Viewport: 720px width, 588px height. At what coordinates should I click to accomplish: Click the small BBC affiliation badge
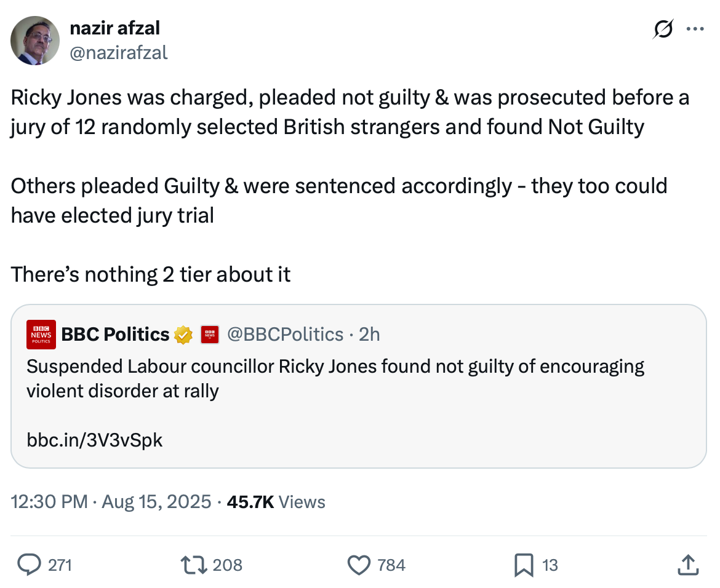click(210, 335)
